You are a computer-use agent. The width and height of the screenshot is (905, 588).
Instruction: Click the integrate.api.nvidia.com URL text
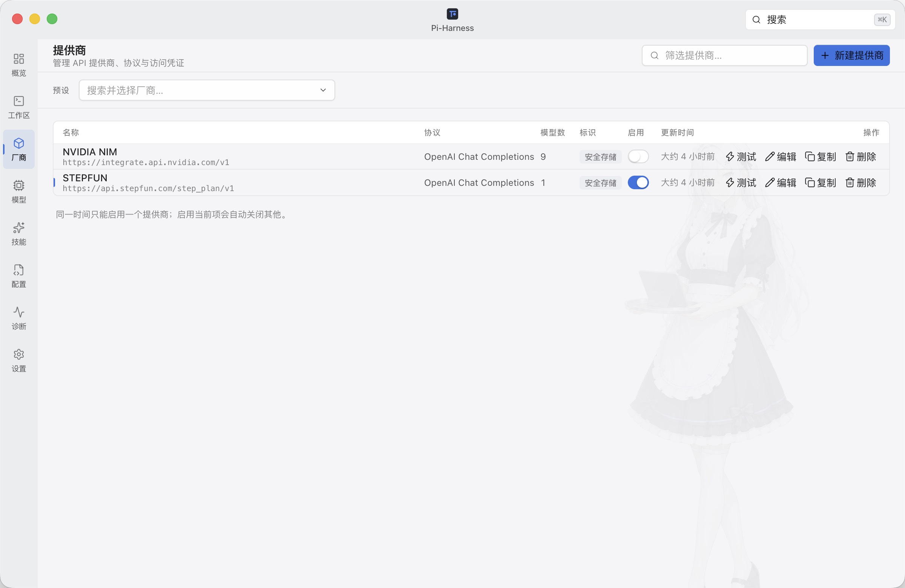(x=146, y=162)
